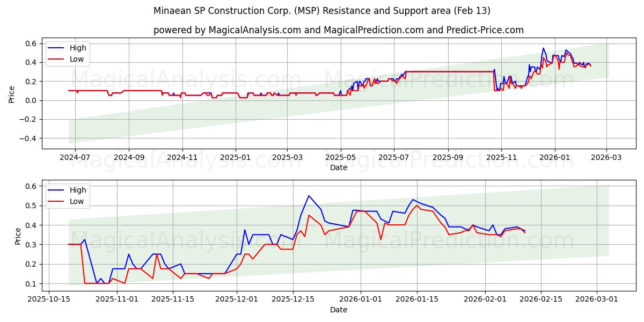Click the '2026-02-15' tick label
644x322 pixels.
click(541, 299)
